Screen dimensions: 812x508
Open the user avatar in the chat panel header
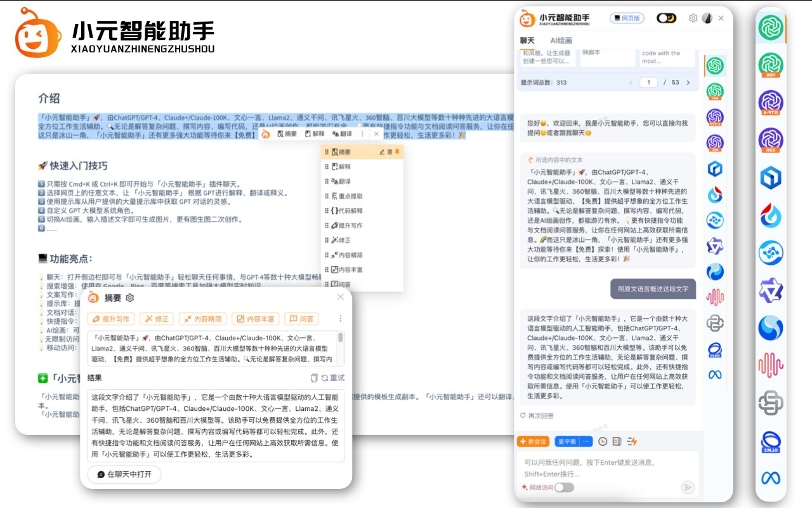707,18
